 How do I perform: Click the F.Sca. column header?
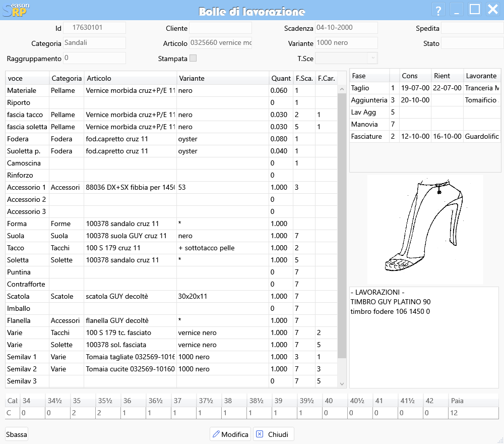[x=304, y=78]
